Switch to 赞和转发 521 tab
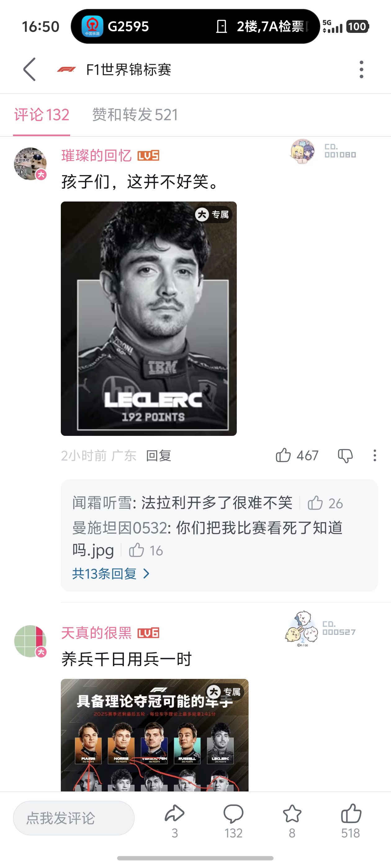The height and width of the screenshot is (868, 391). [x=135, y=115]
